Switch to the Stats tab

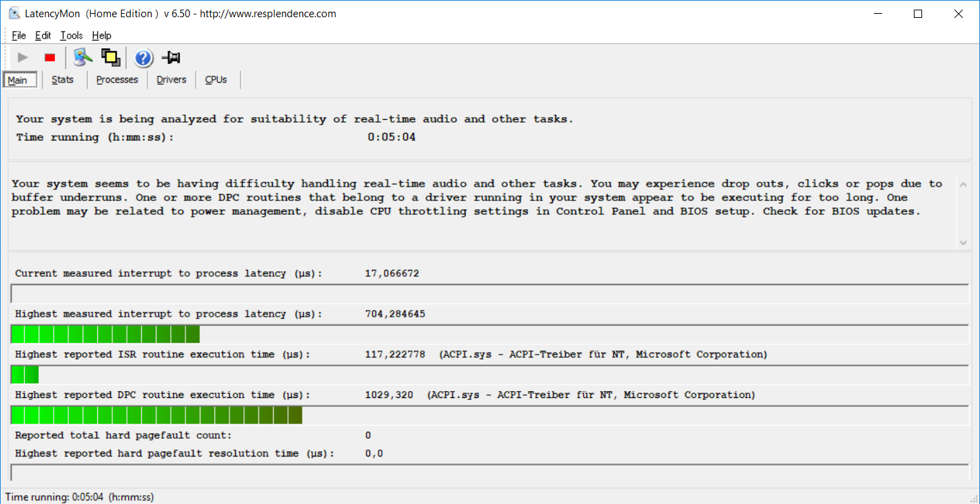coord(63,80)
